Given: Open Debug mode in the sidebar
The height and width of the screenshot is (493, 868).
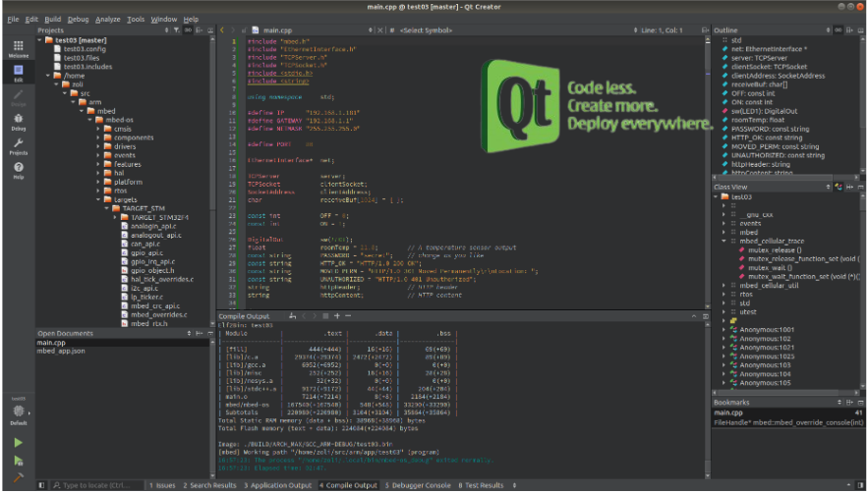Looking at the screenshot, I should point(19,122).
